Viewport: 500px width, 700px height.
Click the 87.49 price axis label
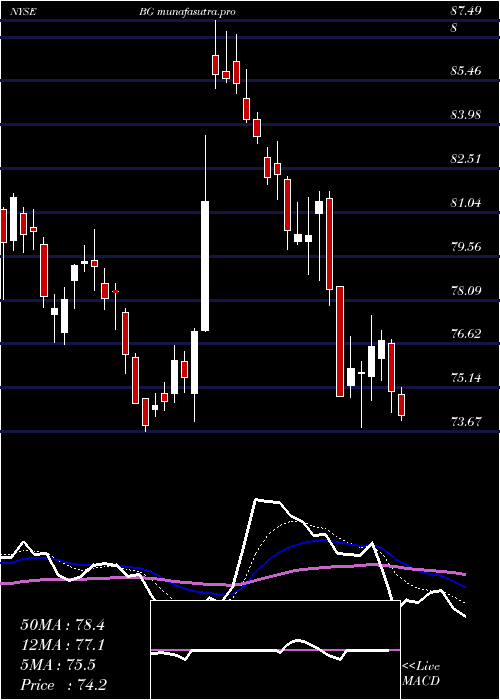pyautogui.click(x=466, y=12)
